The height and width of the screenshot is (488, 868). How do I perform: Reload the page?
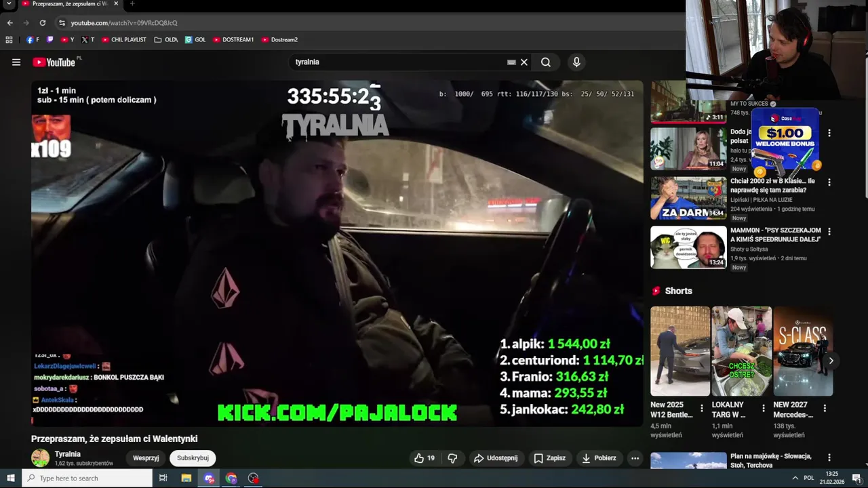42,23
